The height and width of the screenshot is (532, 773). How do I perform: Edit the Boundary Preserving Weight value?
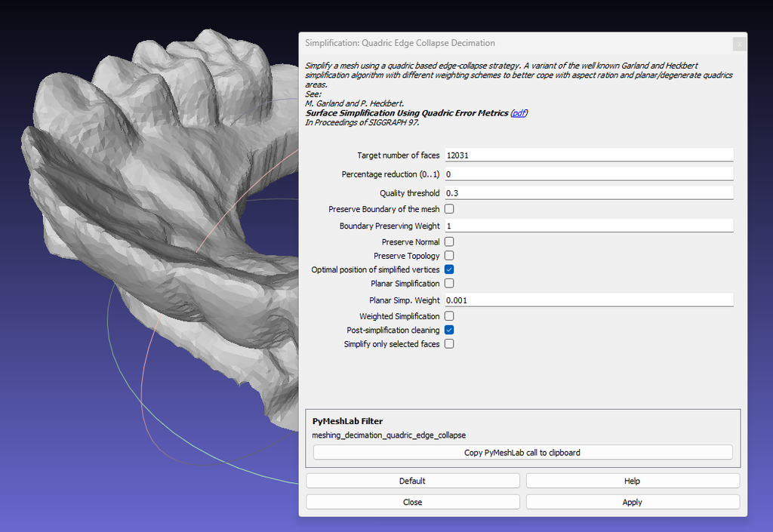589,225
